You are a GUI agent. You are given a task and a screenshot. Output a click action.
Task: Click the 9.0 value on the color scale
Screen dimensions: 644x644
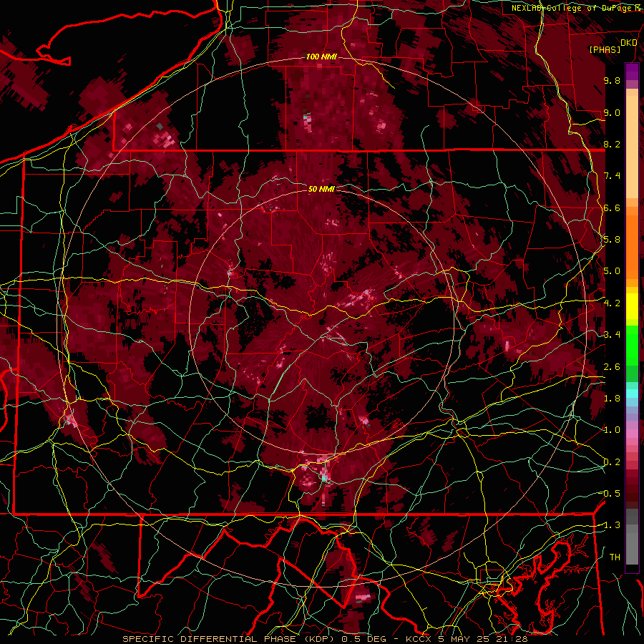click(x=612, y=112)
